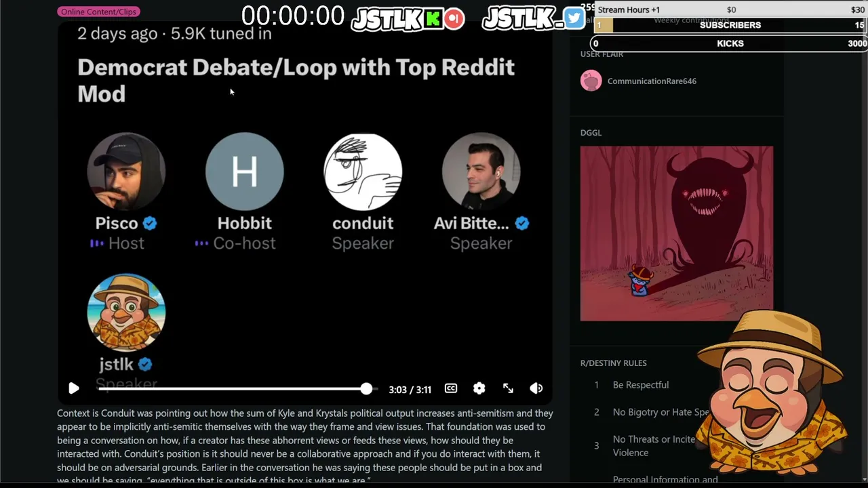Open Pisco's host avatar

pos(126,171)
